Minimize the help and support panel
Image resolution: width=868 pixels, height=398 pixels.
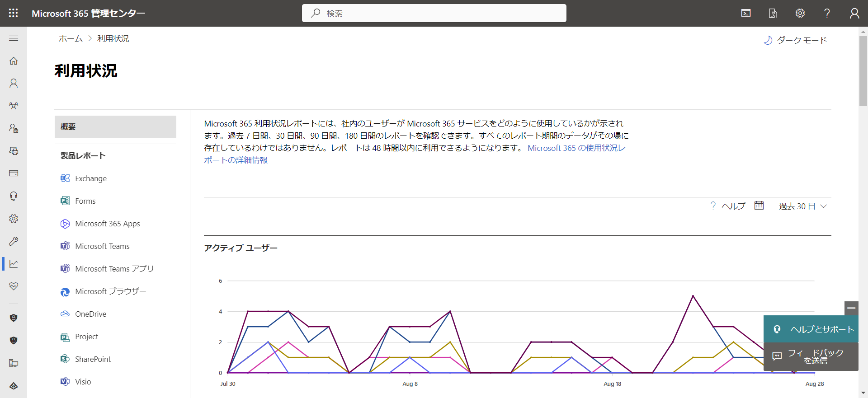[851, 308]
